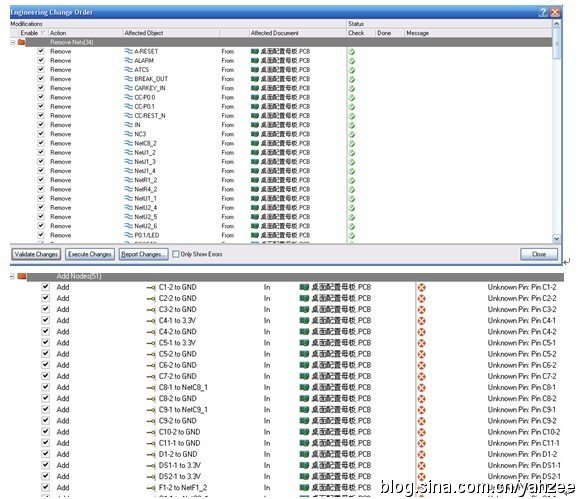The width and height of the screenshot is (578, 499).
Task: Sort by the Enable column header
Action: 29,33
